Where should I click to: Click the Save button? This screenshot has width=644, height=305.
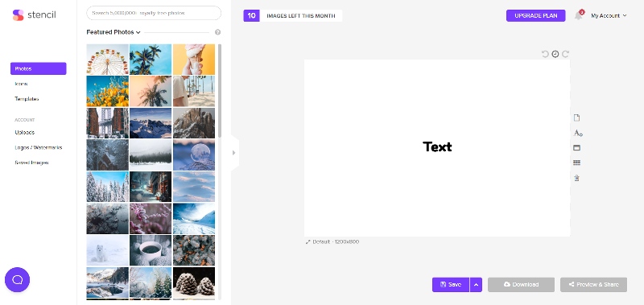coord(451,284)
